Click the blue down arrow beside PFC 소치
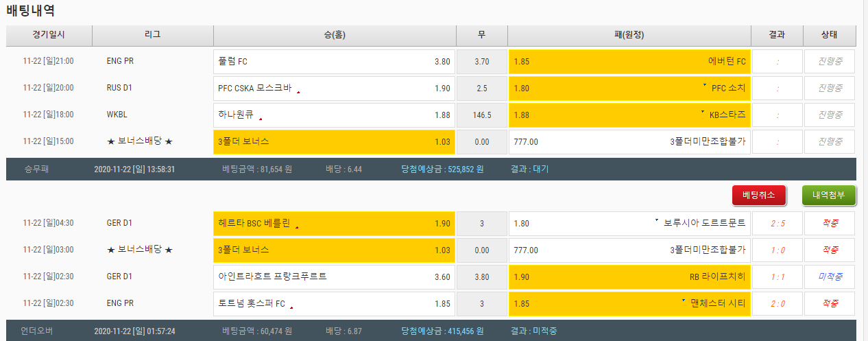 coord(704,85)
